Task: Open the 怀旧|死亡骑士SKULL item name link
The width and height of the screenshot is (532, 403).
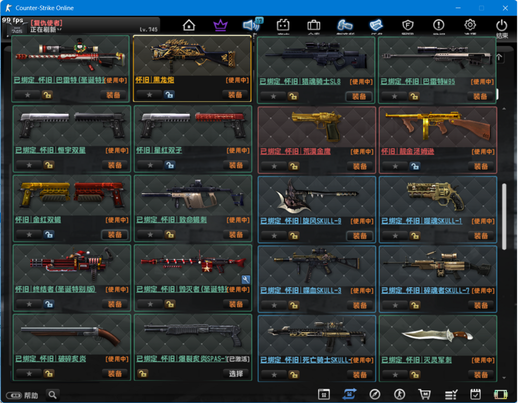Action: [x=305, y=360]
